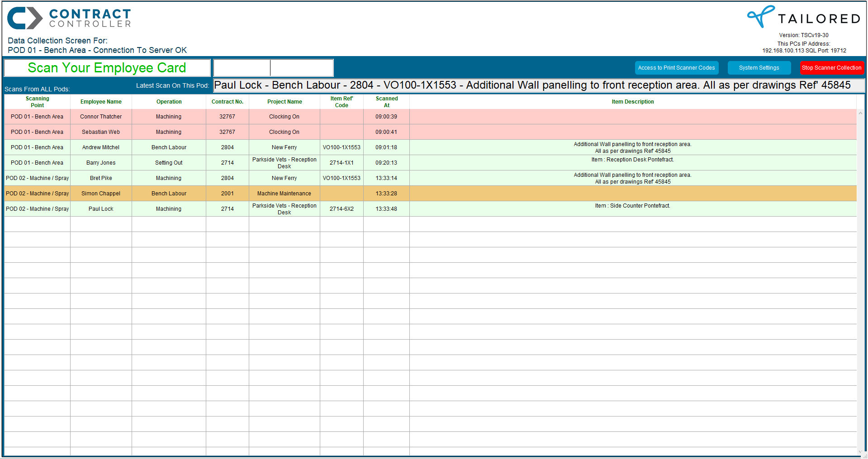Click the Contract Controller logo

(x=69, y=18)
